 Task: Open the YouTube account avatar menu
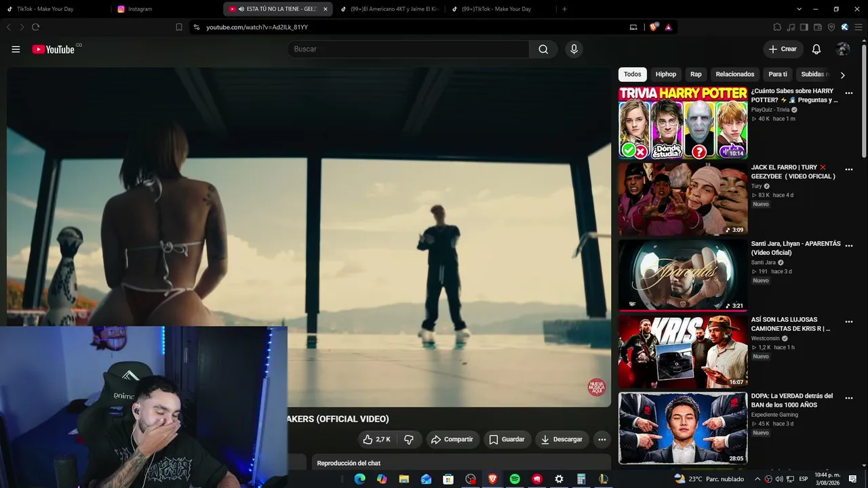(x=843, y=49)
